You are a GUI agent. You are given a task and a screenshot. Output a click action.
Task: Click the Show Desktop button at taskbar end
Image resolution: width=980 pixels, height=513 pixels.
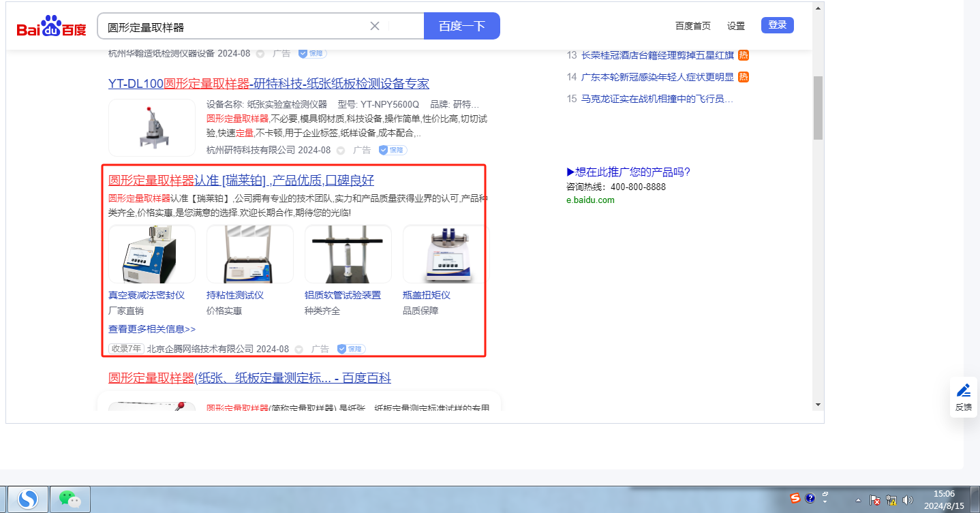tap(975, 500)
